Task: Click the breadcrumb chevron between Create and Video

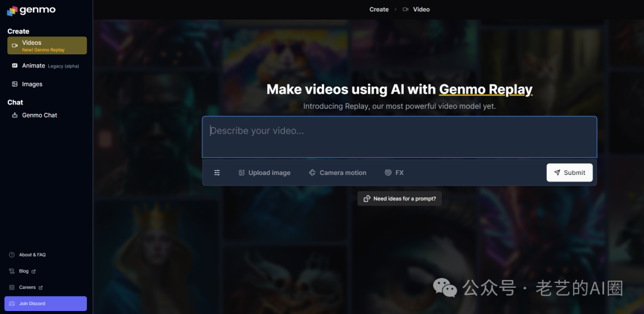Action: pyautogui.click(x=395, y=10)
